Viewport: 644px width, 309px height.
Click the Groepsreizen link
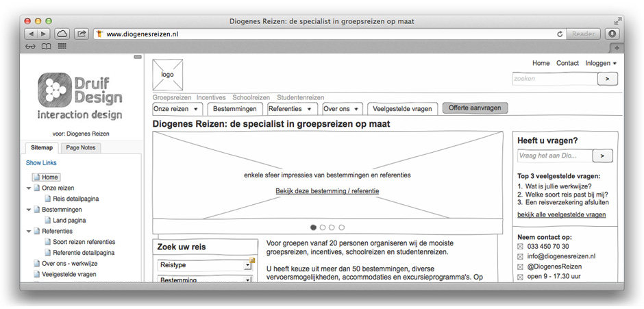tap(172, 98)
